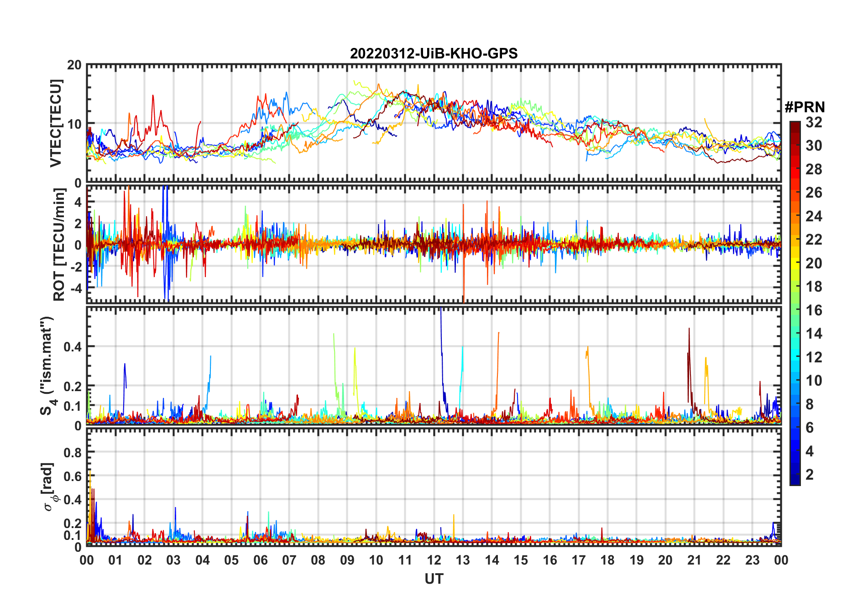Click x-axis tick label 23
The width and height of the screenshot is (868, 607).
point(752,560)
